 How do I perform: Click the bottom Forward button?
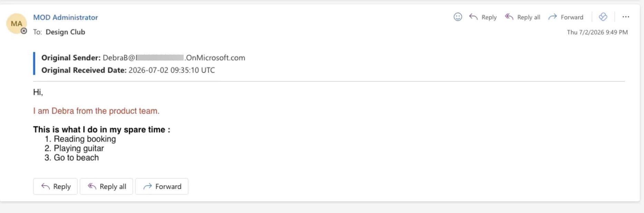click(x=162, y=186)
